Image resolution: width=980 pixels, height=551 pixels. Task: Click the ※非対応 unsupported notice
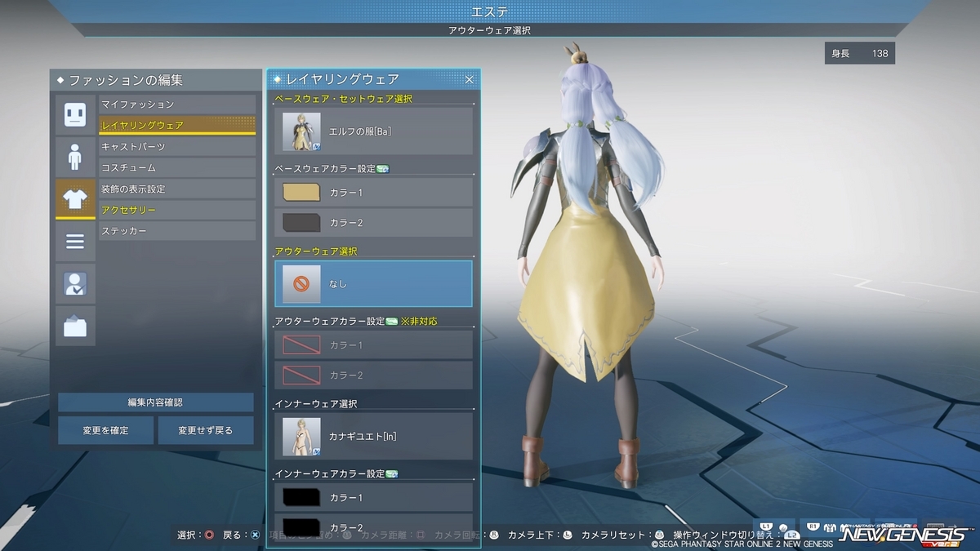419,322
